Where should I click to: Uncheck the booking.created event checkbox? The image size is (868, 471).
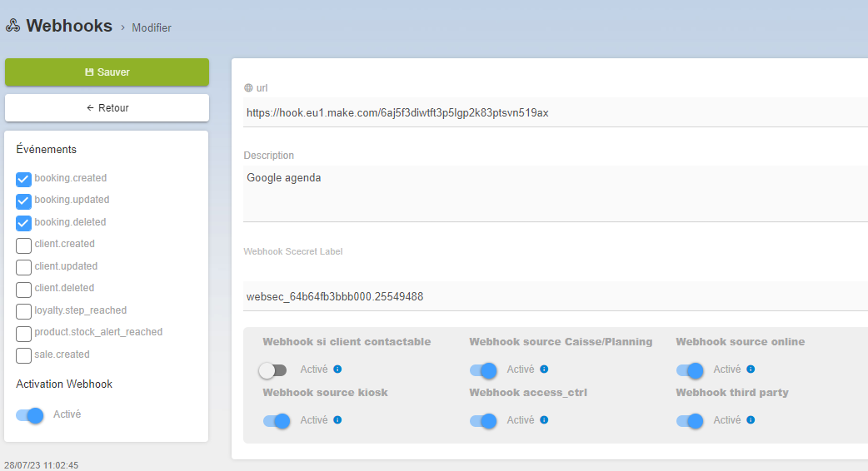(24, 179)
